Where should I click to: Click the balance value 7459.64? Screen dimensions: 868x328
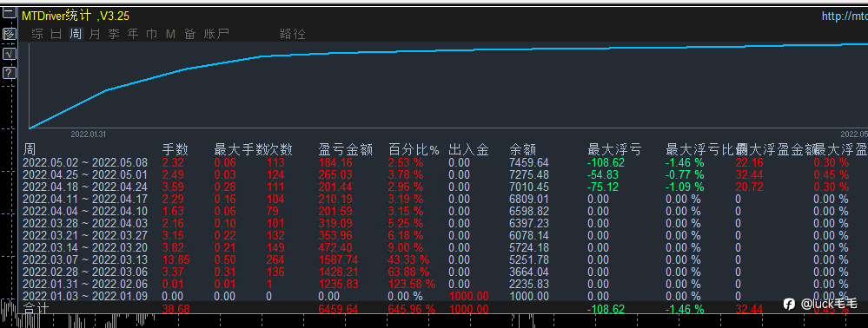click(x=529, y=162)
